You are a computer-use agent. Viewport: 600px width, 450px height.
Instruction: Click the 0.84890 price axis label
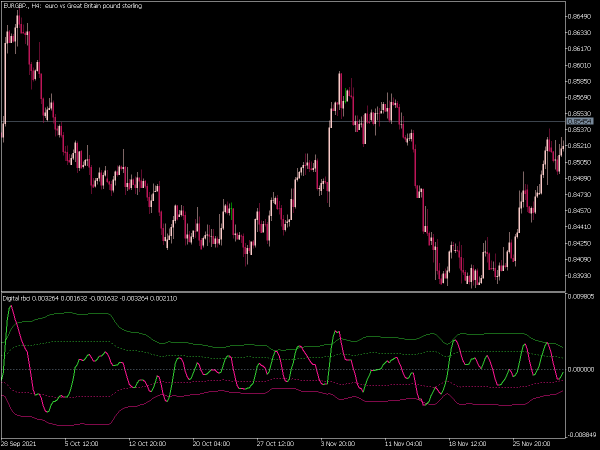pyautogui.click(x=580, y=178)
